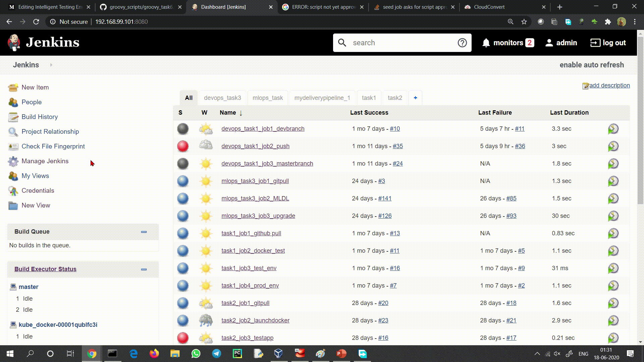Click the New View folder icon
The width and height of the screenshot is (644, 362).
click(x=13, y=205)
